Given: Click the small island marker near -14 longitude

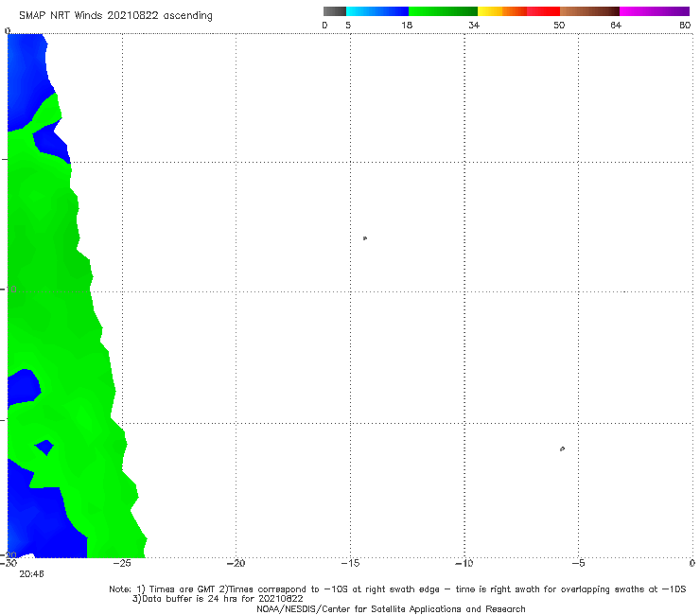Looking at the screenshot, I should coord(365,238).
